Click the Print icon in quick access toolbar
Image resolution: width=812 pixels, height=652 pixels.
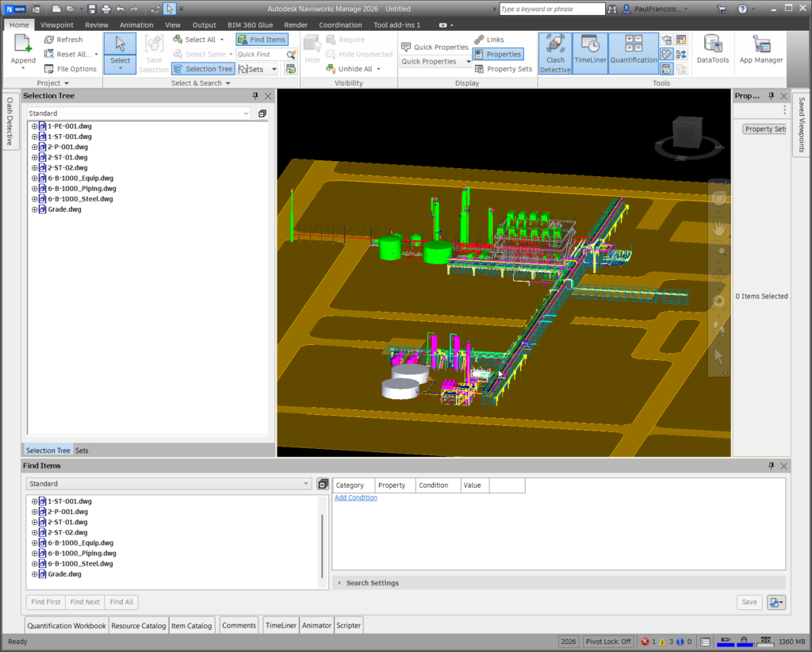[106, 9]
